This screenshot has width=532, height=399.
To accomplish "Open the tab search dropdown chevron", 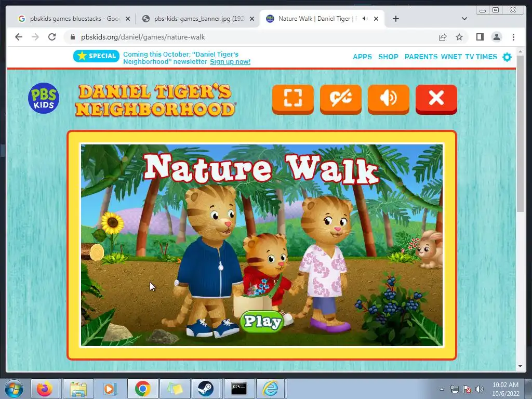I will [464, 19].
